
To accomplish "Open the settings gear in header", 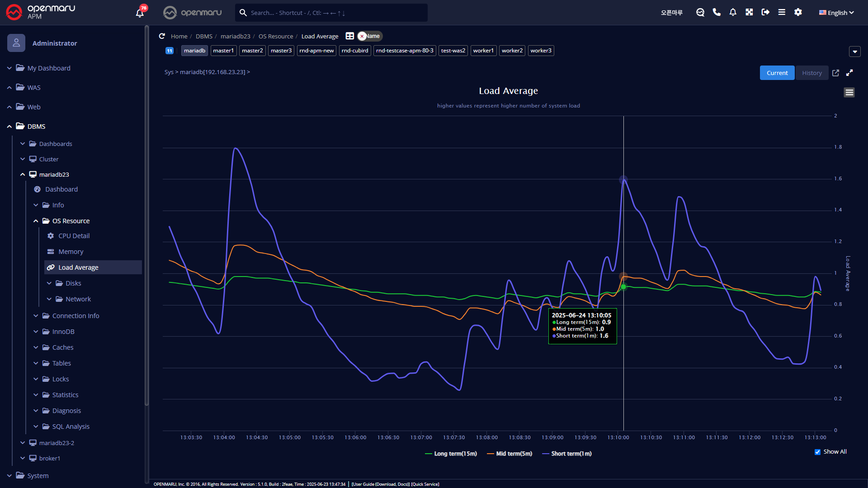I will coord(798,12).
